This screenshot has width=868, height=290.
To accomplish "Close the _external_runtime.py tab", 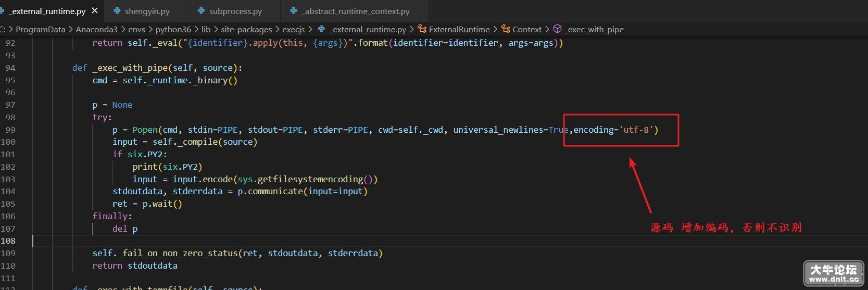I will (x=94, y=10).
